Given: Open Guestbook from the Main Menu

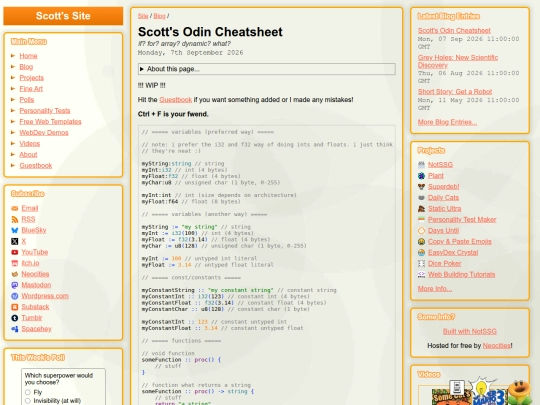Looking at the screenshot, I should point(36,166).
